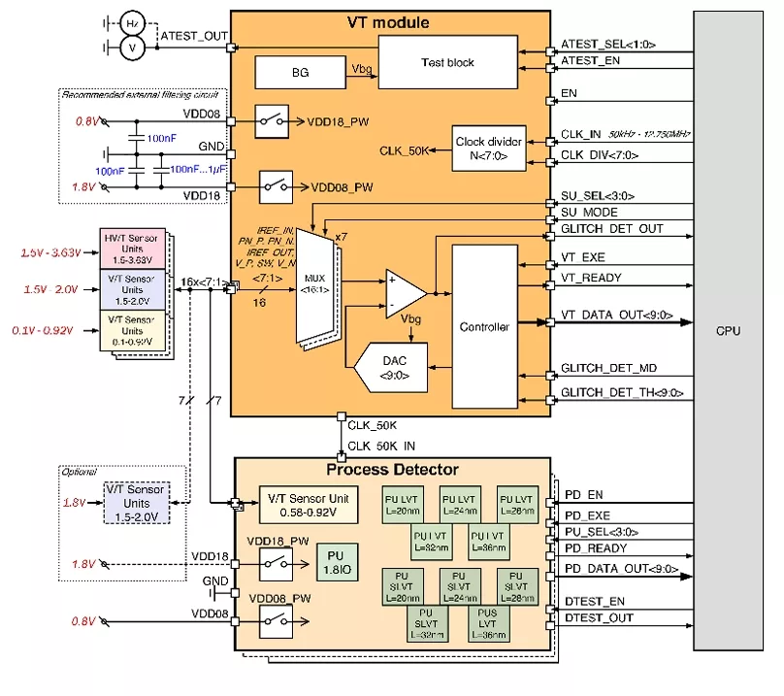Click the Test block box

447,62
